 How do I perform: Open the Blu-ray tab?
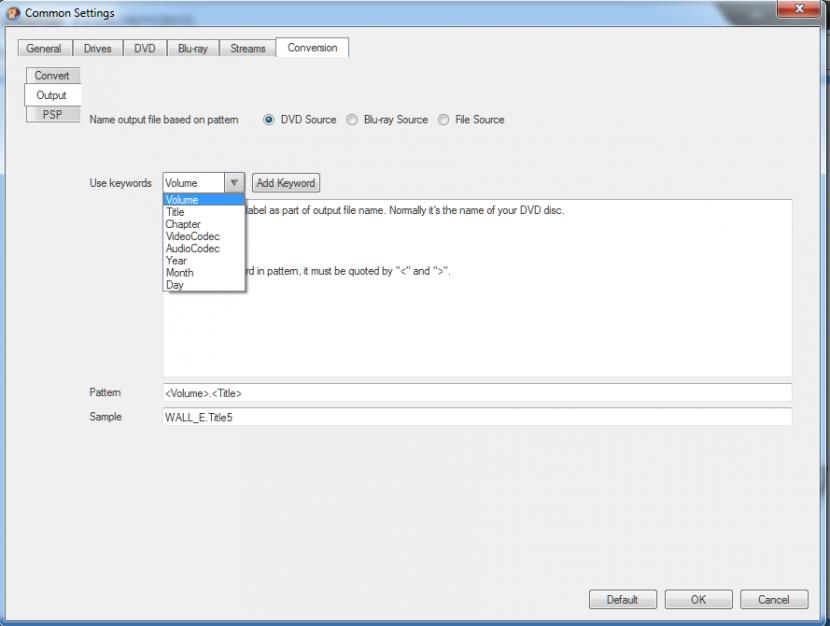193,48
